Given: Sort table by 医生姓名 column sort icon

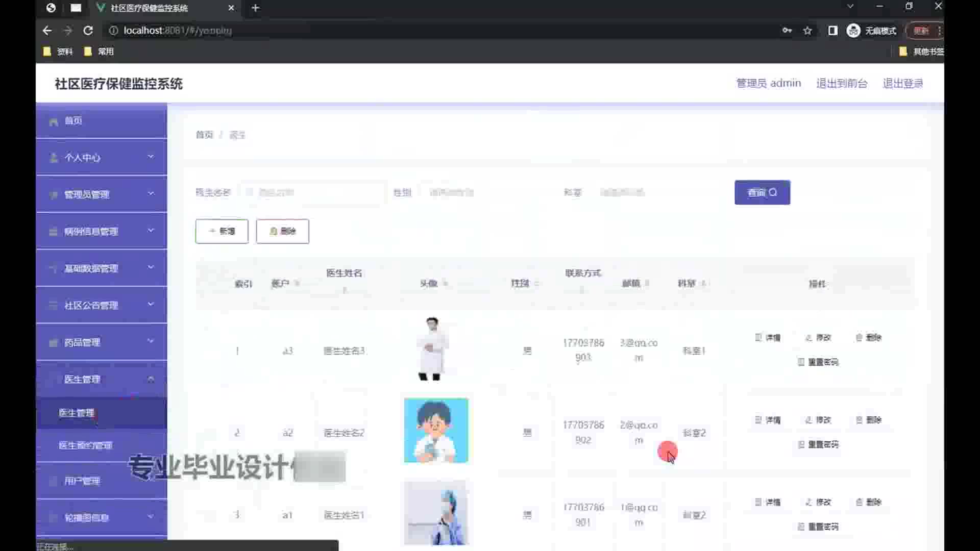Looking at the screenshot, I should pos(345,290).
